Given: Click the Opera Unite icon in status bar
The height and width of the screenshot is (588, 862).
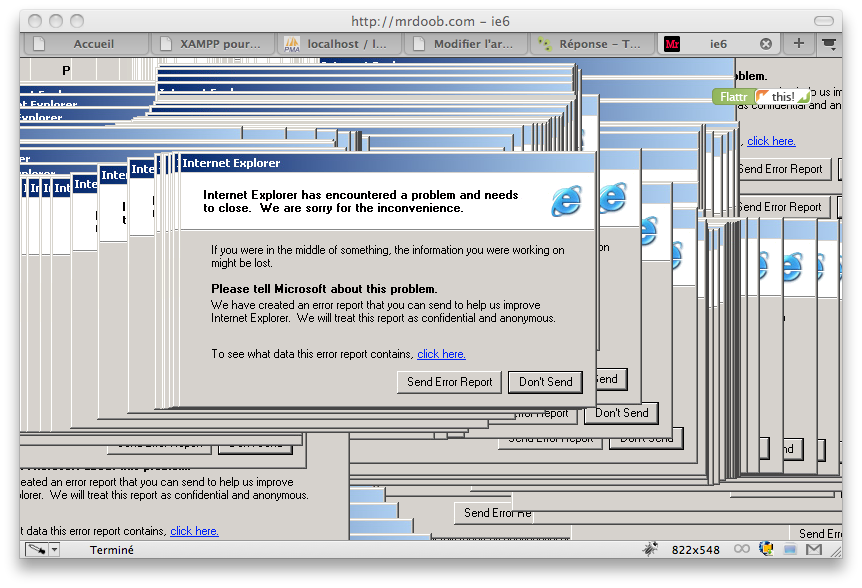Looking at the screenshot, I should coord(766,549).
